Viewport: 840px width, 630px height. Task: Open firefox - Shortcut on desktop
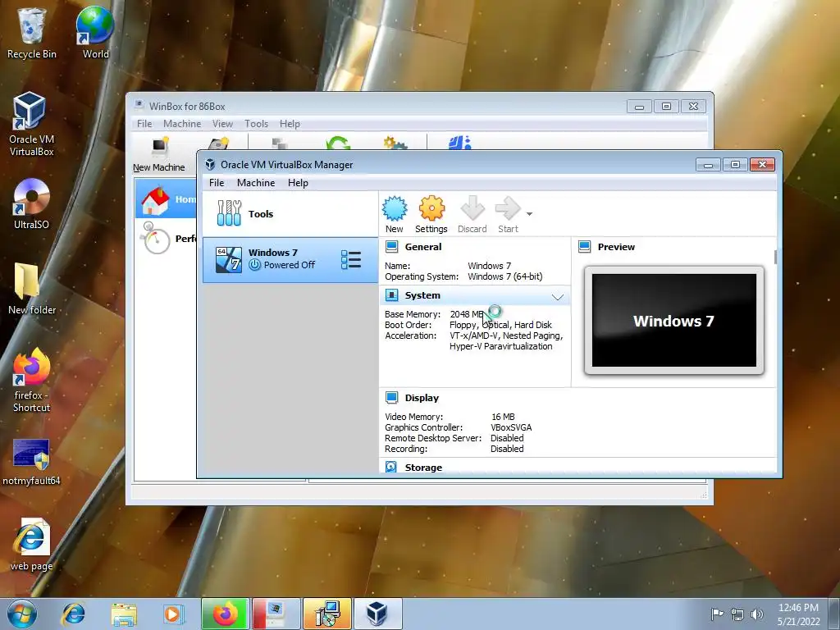click(x=32, y=381)
